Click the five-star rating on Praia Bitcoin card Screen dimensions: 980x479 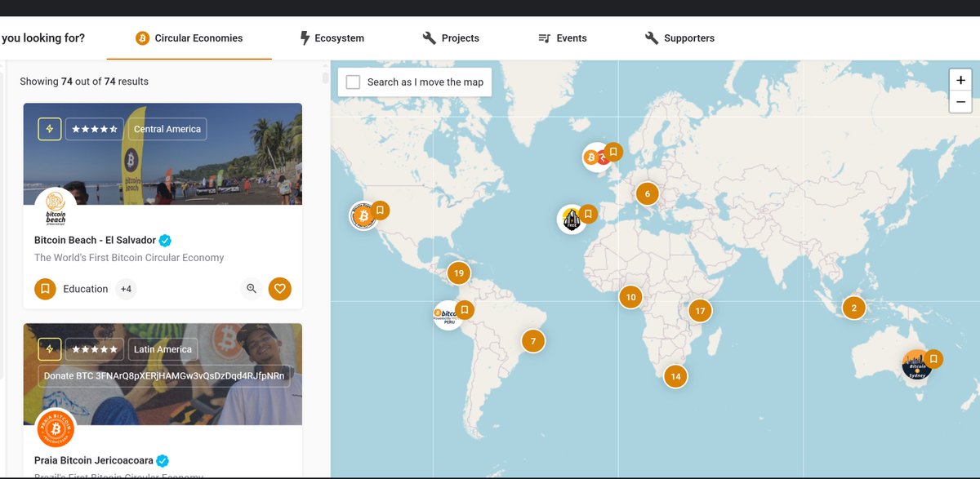pyautogui.click(x=95, y=349)
